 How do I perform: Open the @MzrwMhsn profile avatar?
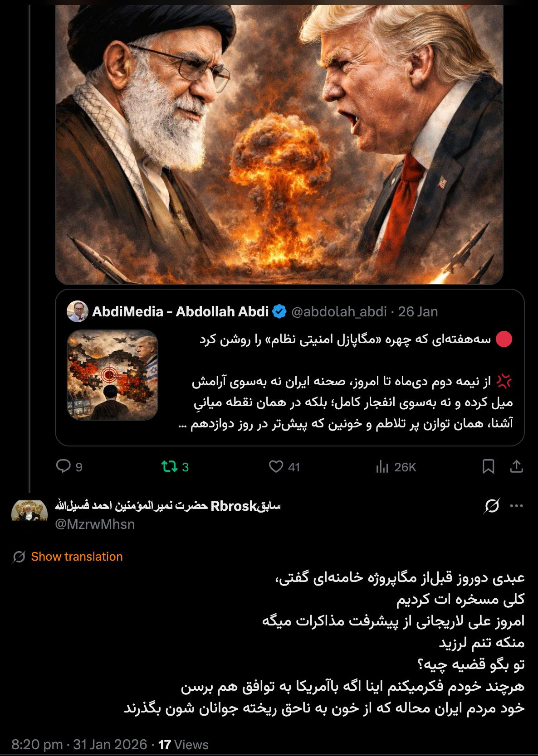coord(29,511)
